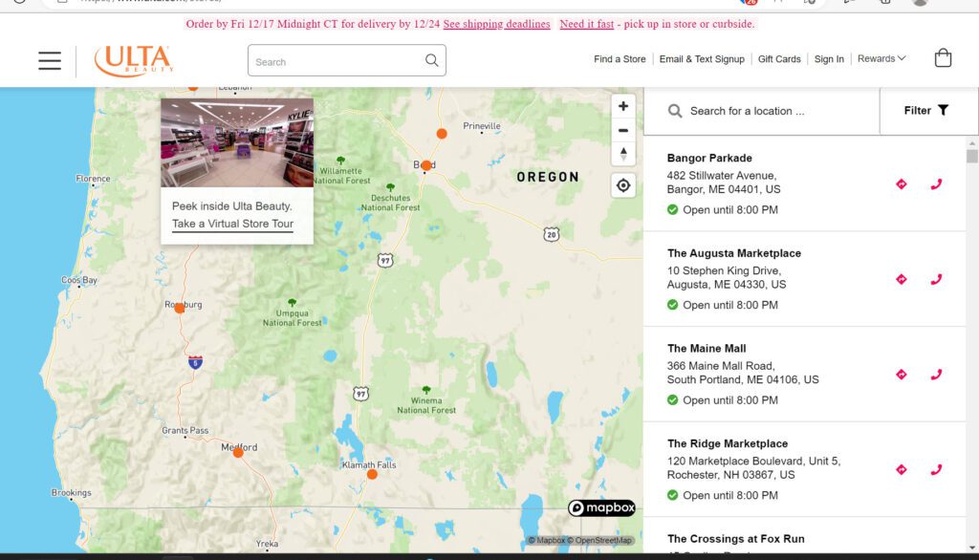The width and height of the screenshot is (979, 560).
Task: Click the Grants Pass map label
Action: (185, 430)
